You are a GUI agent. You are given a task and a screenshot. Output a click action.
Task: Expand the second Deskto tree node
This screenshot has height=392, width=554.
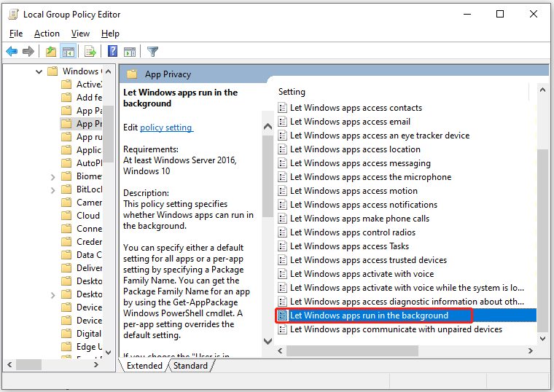pos(53,295)
